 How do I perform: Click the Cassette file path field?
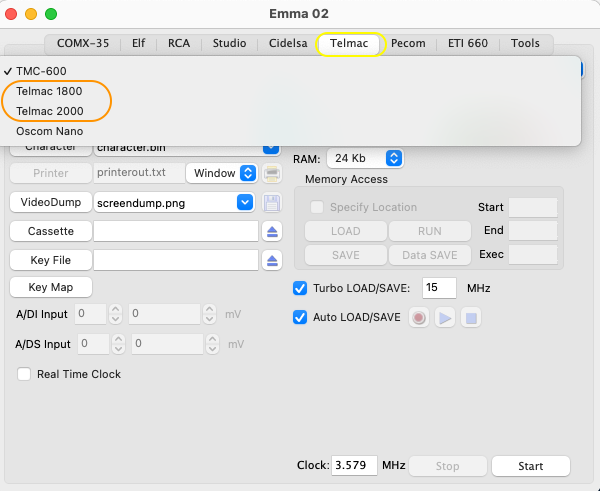click(x=176, y=231)
